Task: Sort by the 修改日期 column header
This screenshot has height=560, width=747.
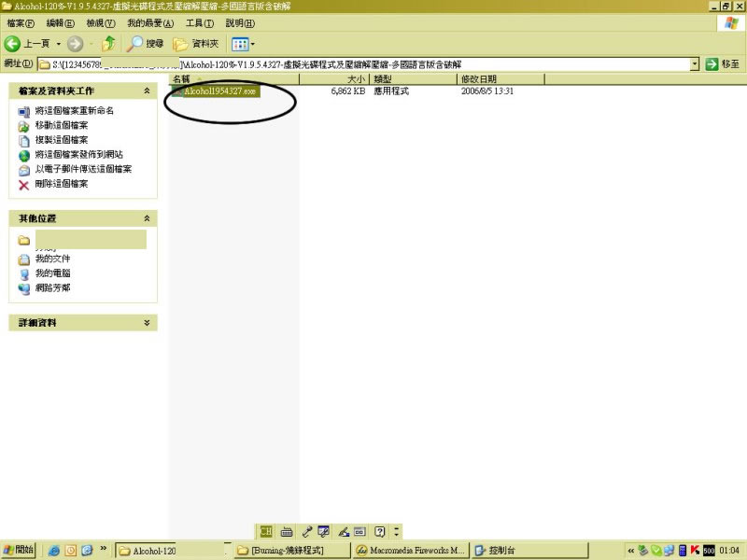Action: [x=500, y=79]
